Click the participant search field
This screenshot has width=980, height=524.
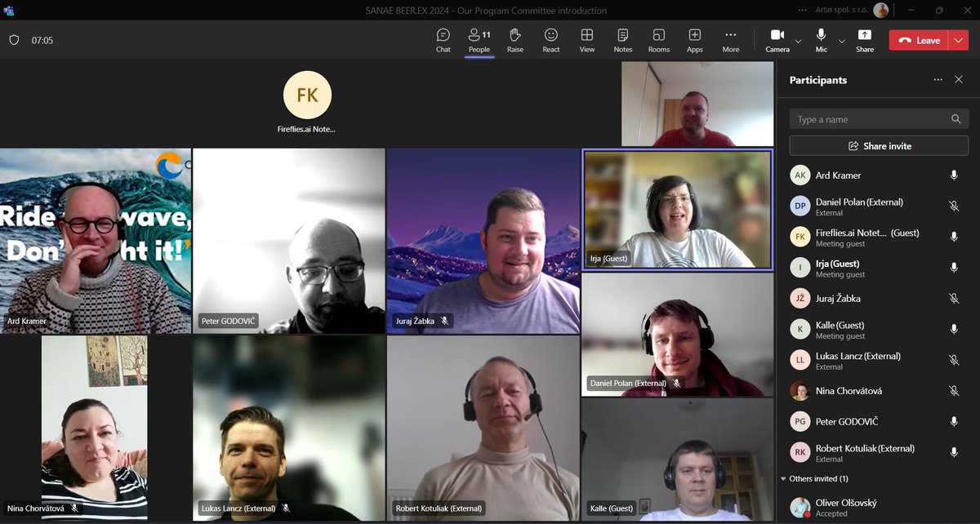pos(866,118)
